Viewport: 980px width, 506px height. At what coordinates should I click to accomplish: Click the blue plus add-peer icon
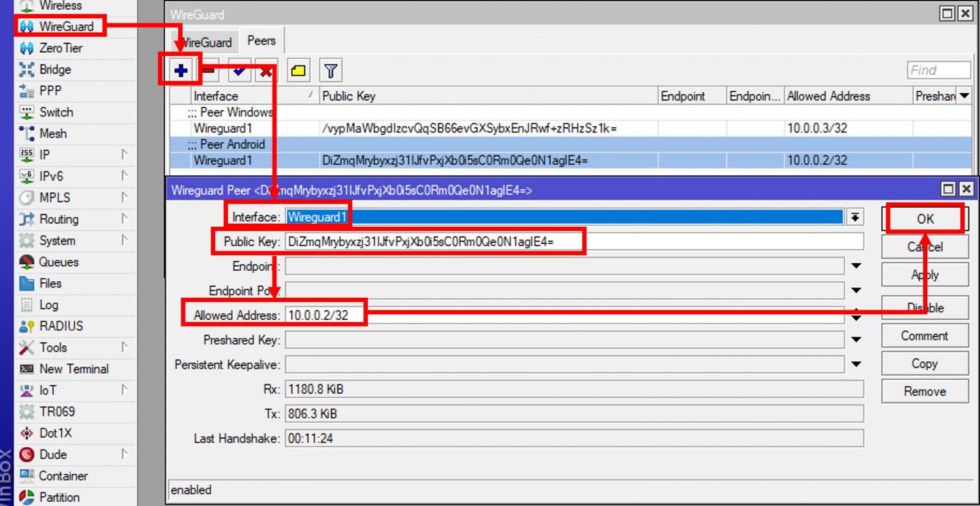[181, 70]
